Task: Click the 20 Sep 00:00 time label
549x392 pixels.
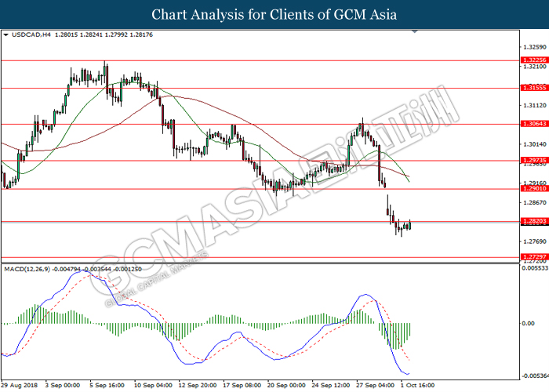Action: pos(286,386)
